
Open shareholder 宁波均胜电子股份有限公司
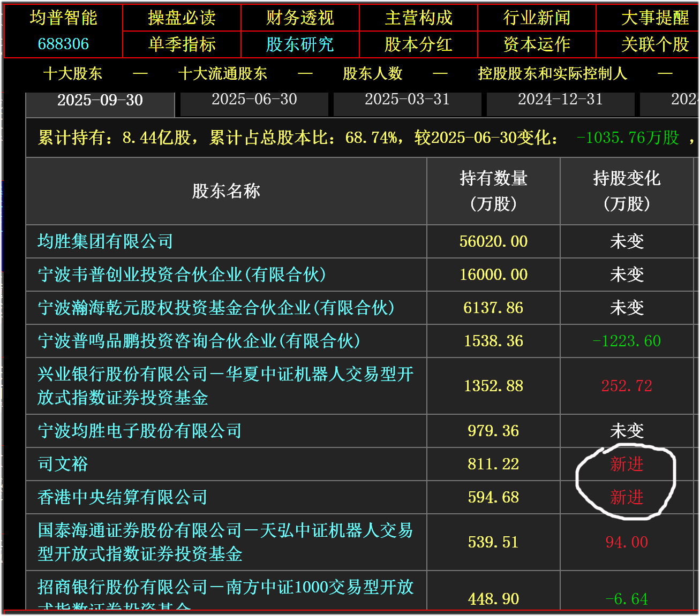coord(140,431)
